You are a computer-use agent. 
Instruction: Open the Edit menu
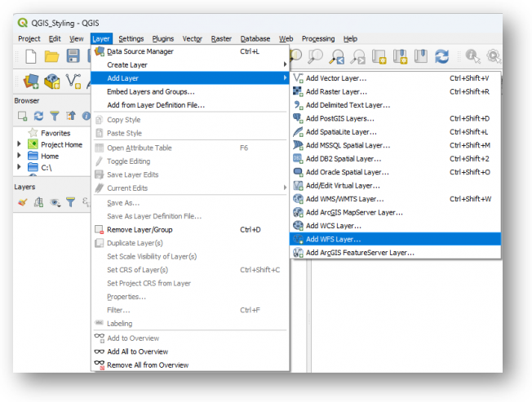(x=55, y=38)
